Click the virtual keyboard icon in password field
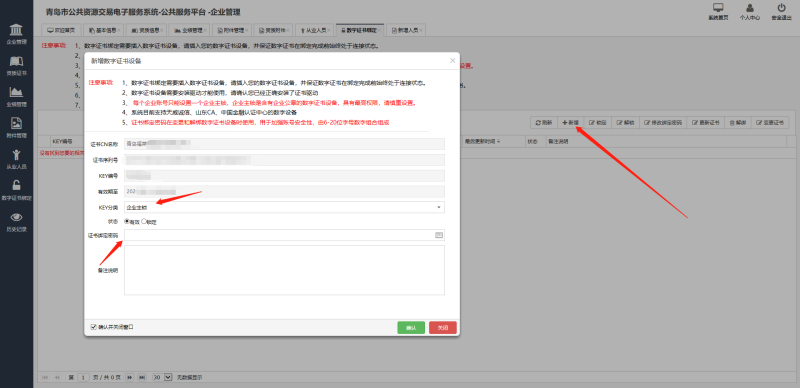This screenshot has width=800, height=388. coord(438,235)
